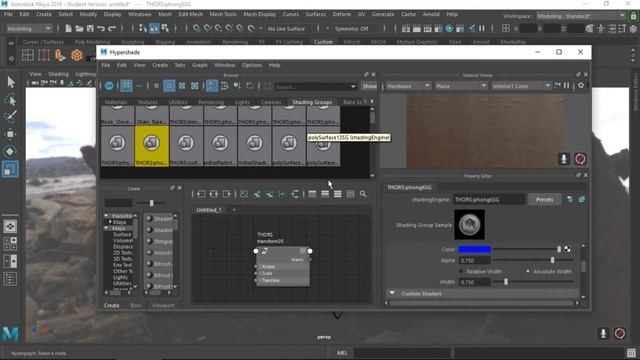Click the Custom shelf tab in Maya
This screenshot has height=360, width=640.
323,42
